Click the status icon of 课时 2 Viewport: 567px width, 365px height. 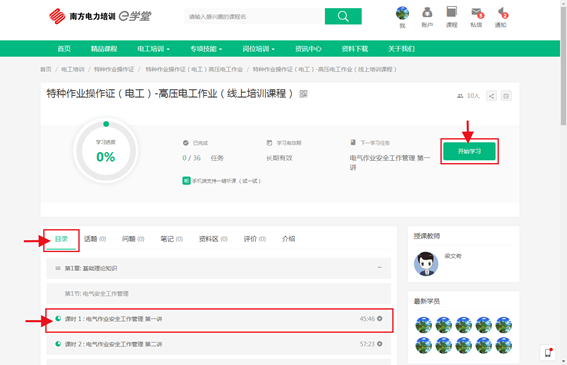[x=58, y=344]
